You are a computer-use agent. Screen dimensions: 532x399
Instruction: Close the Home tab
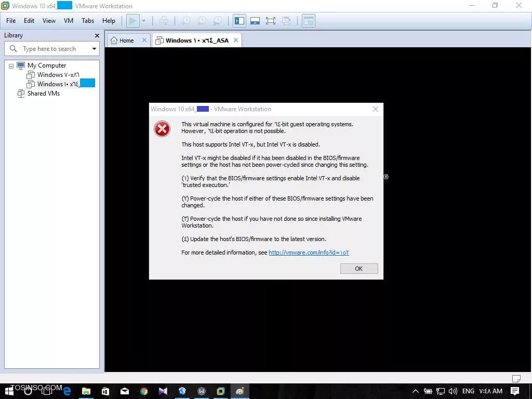tap(144, 40)
